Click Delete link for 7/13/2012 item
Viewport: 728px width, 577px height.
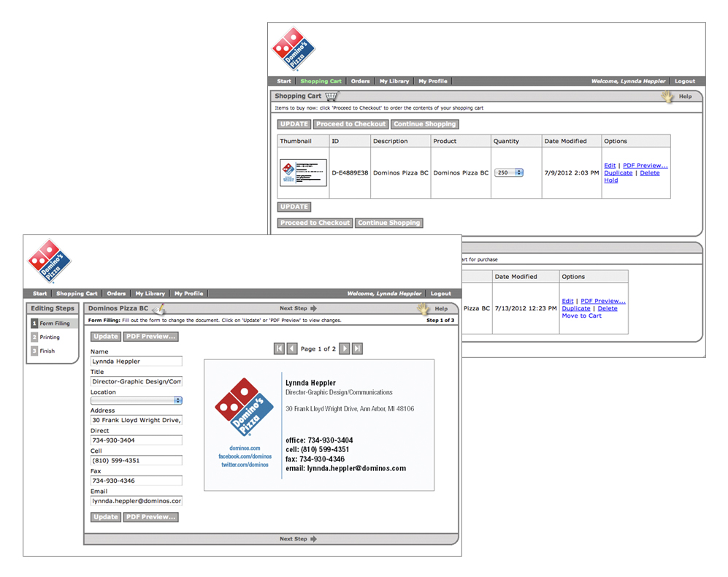point(608,308)
